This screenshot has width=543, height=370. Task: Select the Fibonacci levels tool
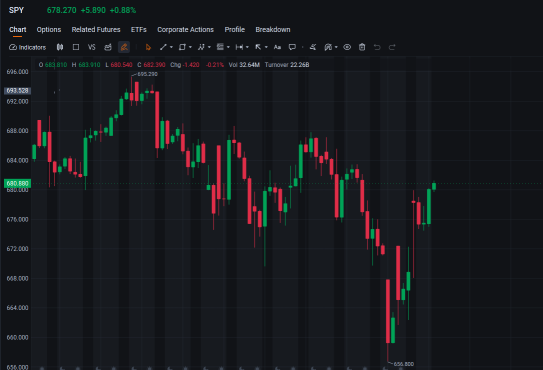point(220,47)
